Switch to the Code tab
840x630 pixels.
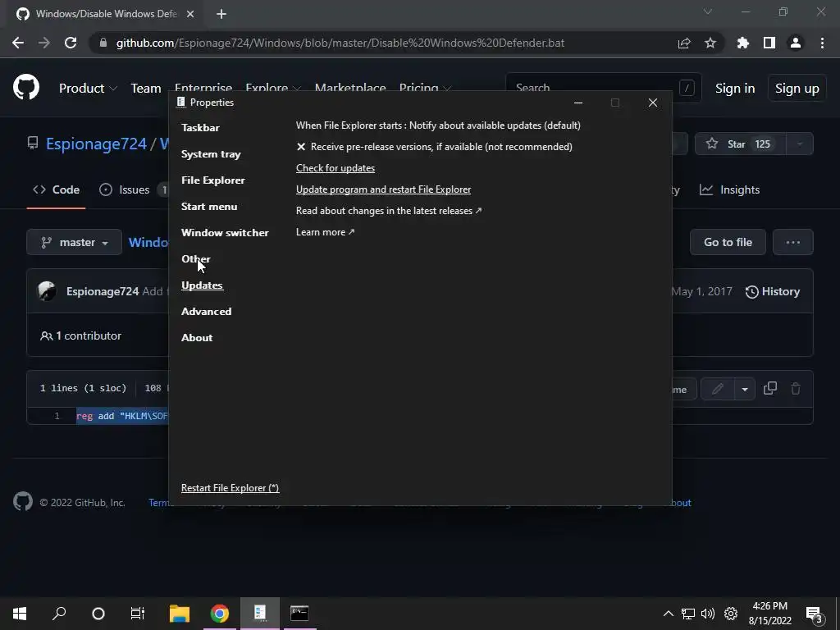coord(57,189)
